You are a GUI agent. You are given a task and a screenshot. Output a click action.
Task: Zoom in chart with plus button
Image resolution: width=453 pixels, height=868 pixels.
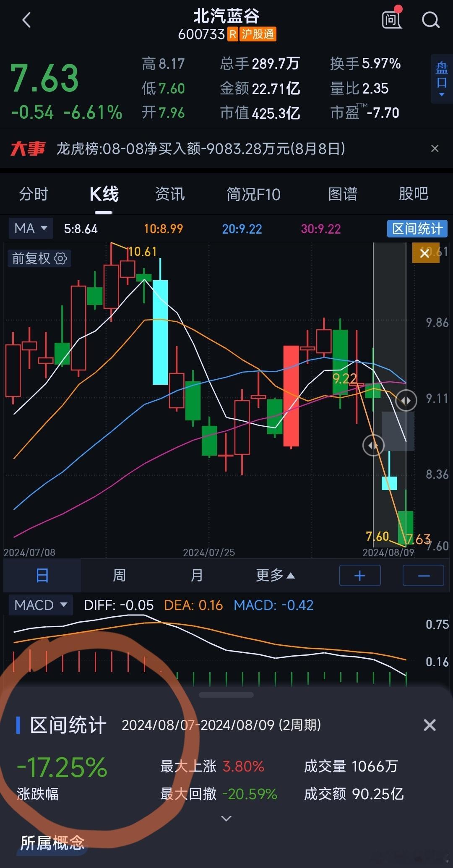click(360, 576)
